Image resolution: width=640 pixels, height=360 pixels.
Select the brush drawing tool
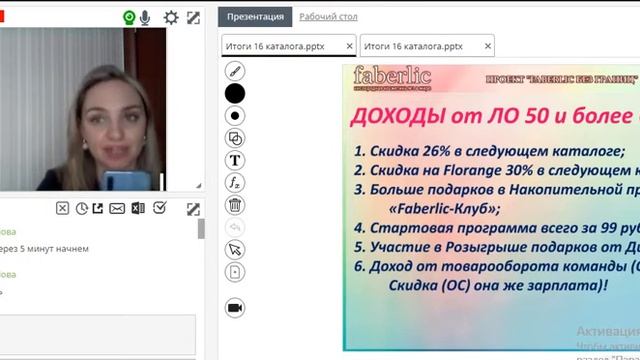(235, 71)
